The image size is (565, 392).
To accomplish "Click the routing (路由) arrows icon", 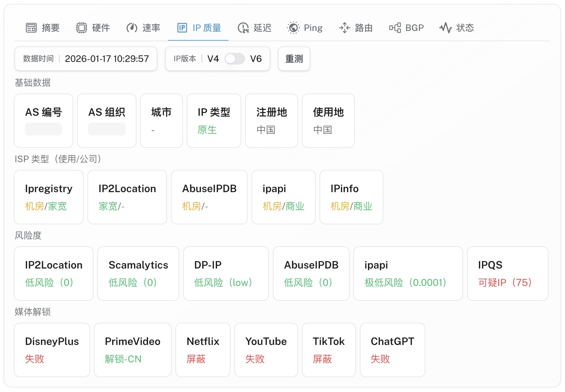I will [344, 28].
